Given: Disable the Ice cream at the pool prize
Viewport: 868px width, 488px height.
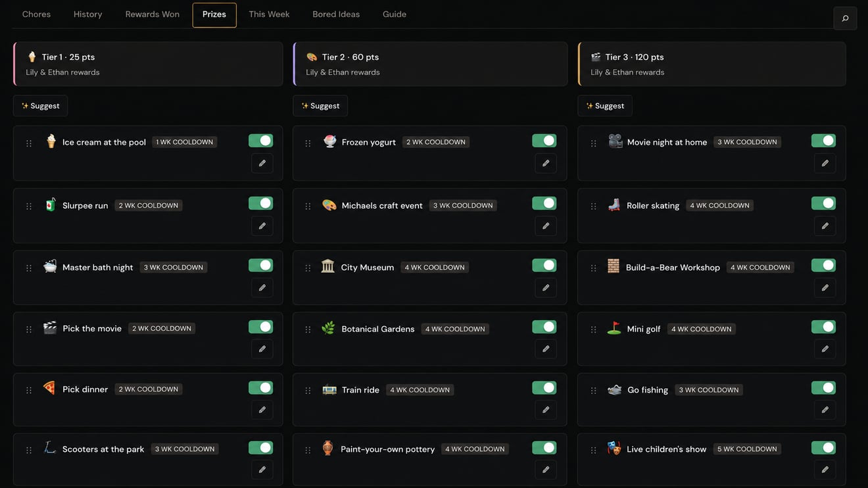Looking at the screenshot, I should (260, 141).
